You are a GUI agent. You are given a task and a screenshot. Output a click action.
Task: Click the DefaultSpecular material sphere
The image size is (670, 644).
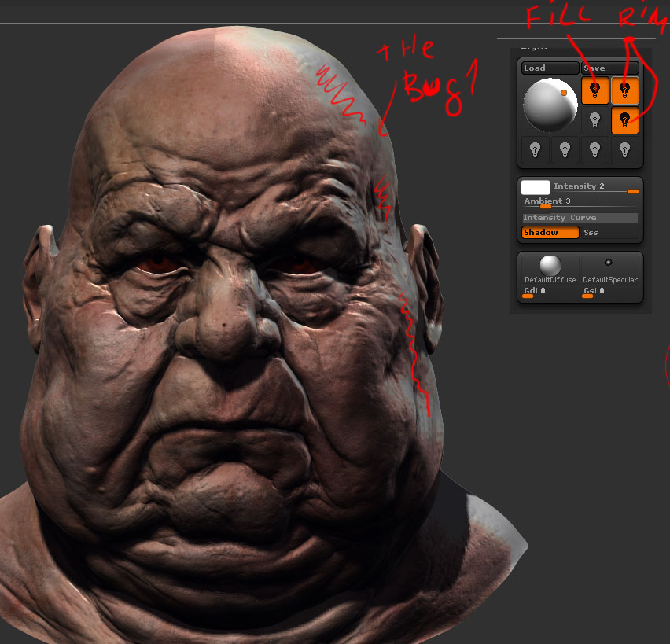pyautogui.click(x=609, y=260)
